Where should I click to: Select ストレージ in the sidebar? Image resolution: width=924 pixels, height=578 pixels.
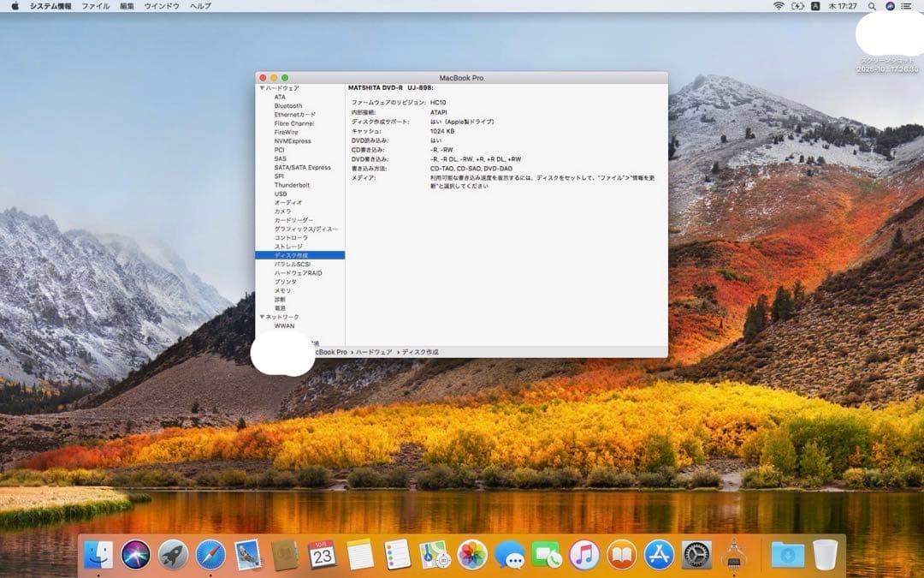pyautogui.click(x=288, y=247)
